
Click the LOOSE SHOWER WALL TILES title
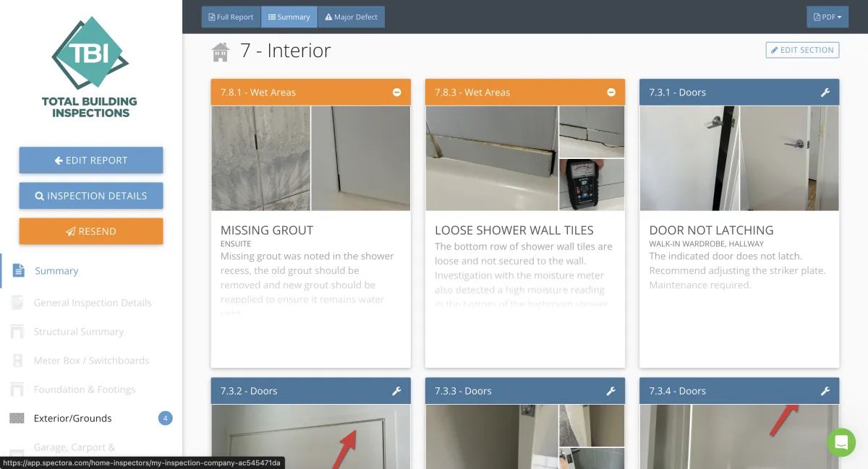click(x=514, y=231)
